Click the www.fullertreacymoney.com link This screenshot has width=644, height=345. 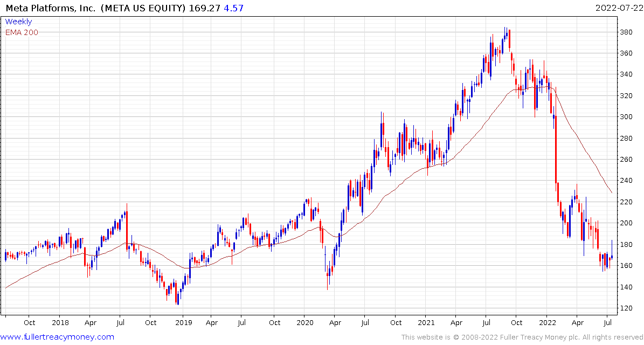57,337
